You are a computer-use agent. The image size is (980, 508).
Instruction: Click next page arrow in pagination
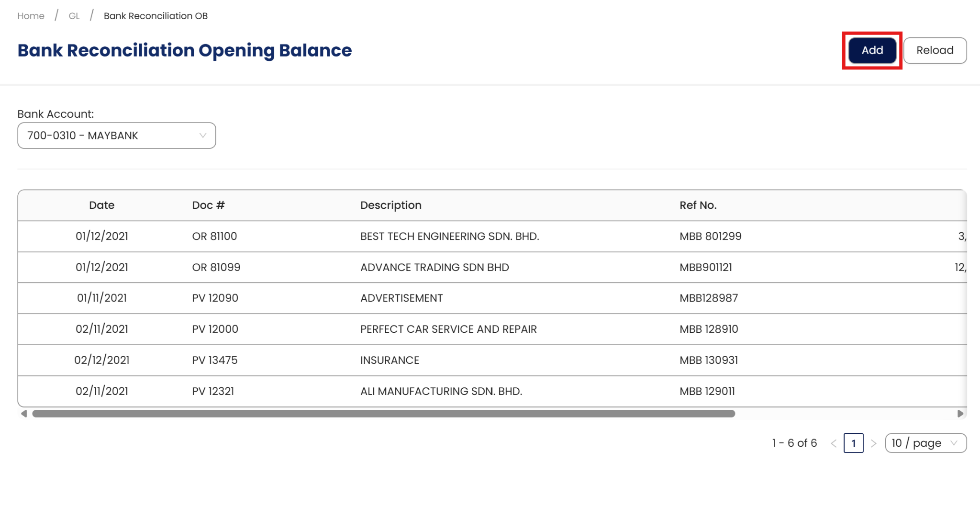pos(873,443)
